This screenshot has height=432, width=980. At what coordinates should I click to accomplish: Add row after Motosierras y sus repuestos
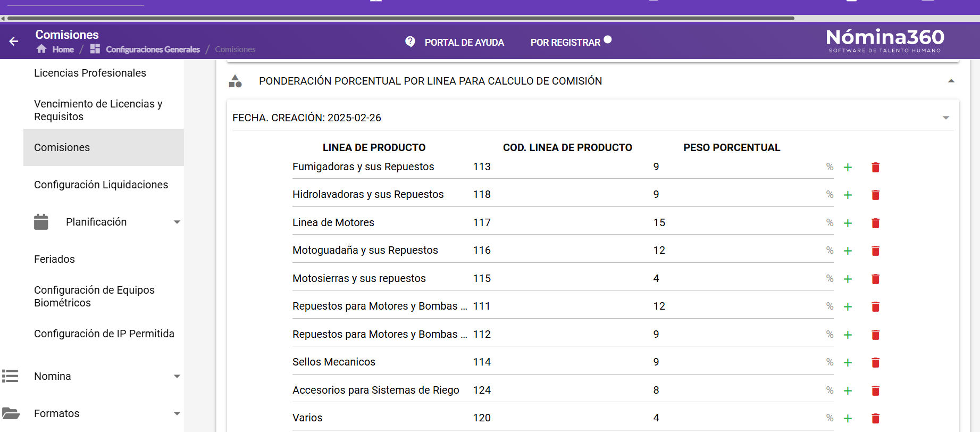[x=848, y=279]
